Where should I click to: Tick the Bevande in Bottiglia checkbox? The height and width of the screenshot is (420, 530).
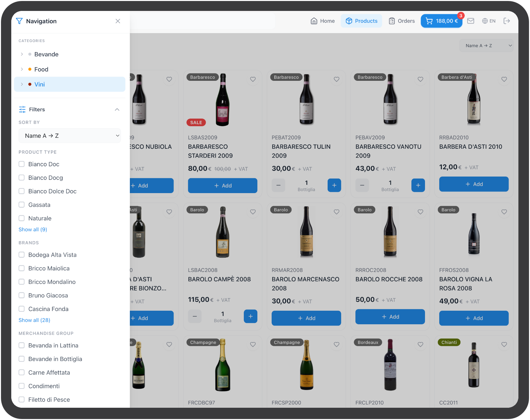click(22, 359)
